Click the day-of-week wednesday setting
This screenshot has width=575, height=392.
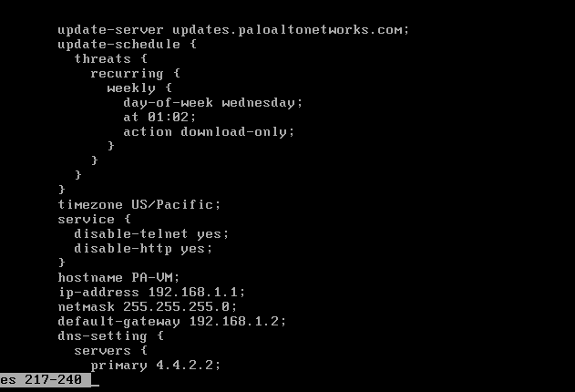(212, 102)
